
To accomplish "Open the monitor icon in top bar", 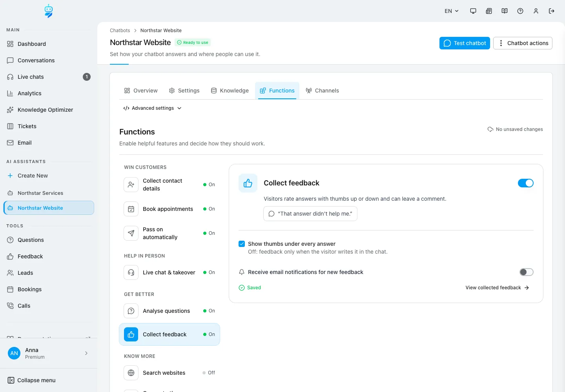I will [x=473, y=11].
